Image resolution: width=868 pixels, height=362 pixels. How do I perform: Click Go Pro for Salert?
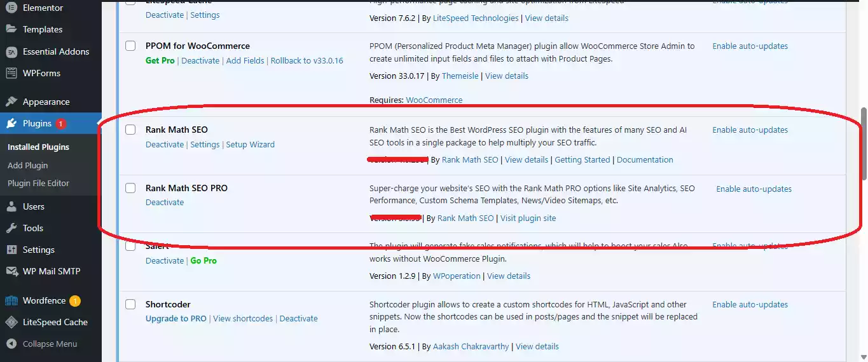(203, 260)
